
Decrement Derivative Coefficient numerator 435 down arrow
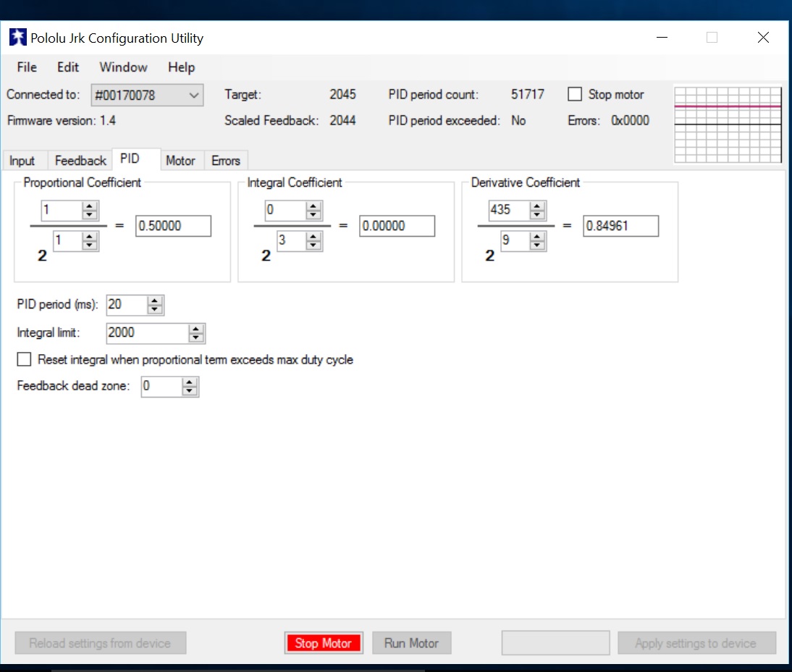pos(537,214)
